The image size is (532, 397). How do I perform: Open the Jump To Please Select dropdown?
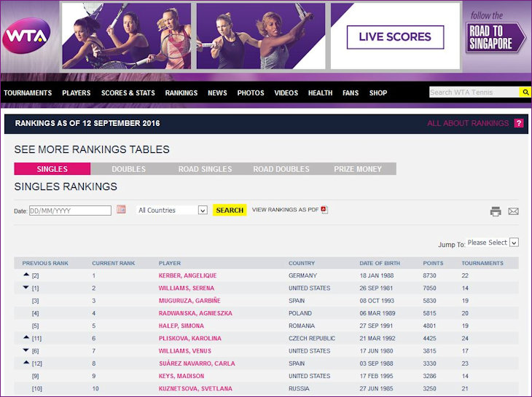(493, 243)
